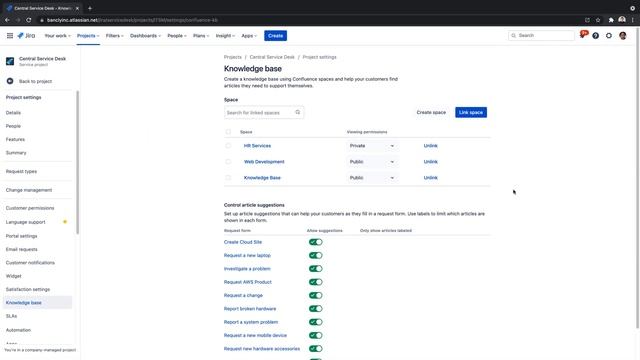
Task: Expand the Apps menu in top navigation
Action: click(249, 36)
